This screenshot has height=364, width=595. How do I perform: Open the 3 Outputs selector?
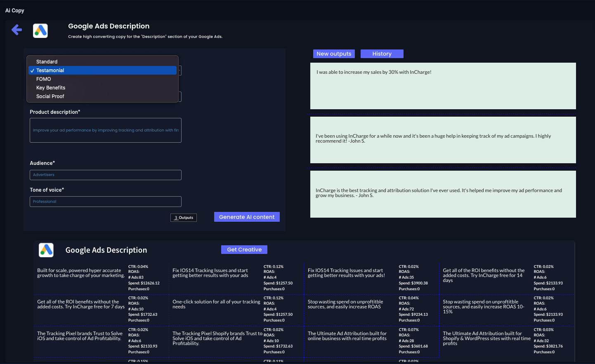tap(184, 218)
